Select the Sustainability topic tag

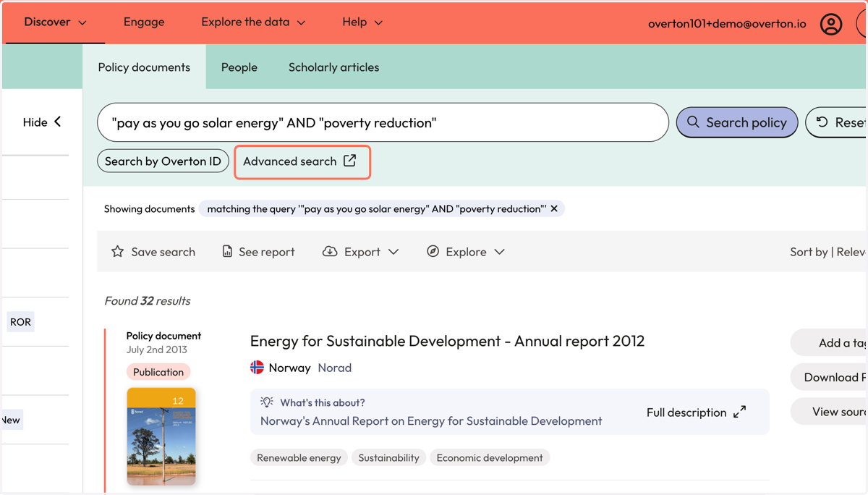[x=388, y=457]
